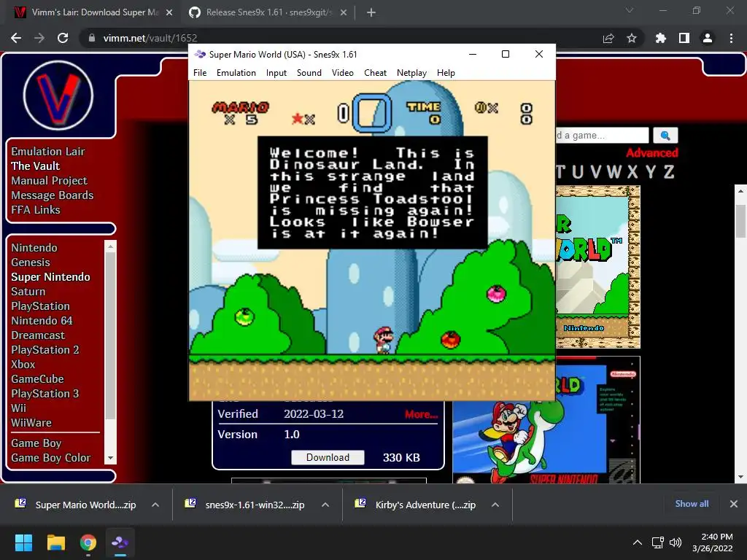Click Snes9x icon in taskbar
Image resolution: width=747 pixels, height=560 pixels.
120,542
